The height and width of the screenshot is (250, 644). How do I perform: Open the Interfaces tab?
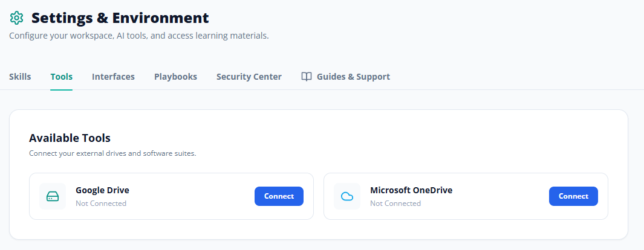pos(113,77)
